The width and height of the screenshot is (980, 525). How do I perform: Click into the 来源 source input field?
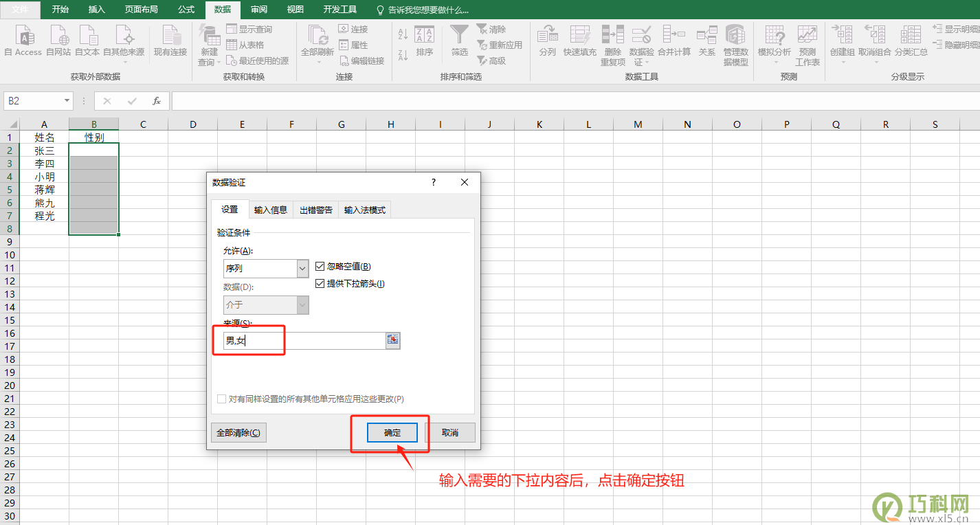[304, 340]
